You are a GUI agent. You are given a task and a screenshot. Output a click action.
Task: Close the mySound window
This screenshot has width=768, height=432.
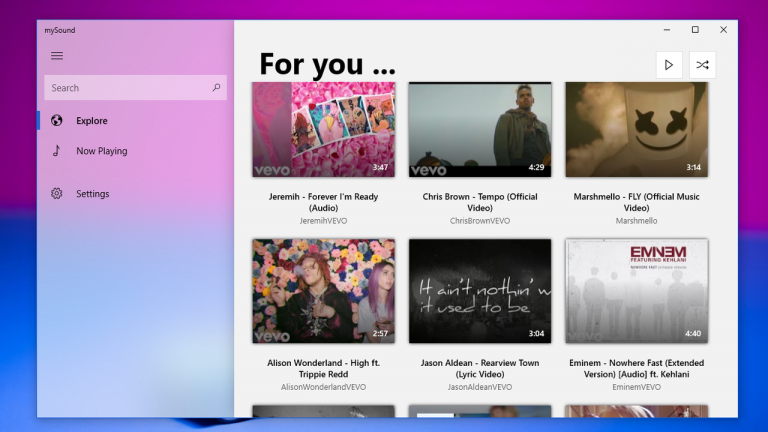point(723,30)
